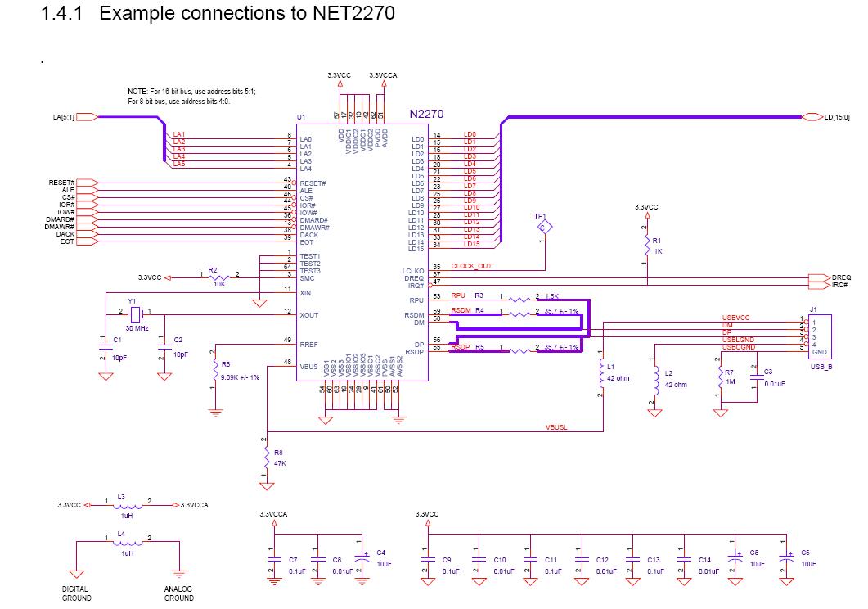The image size is (868, 609).
Task: Click the LD[15:0] bus port symbol
Action: click(x=812, y=117)
